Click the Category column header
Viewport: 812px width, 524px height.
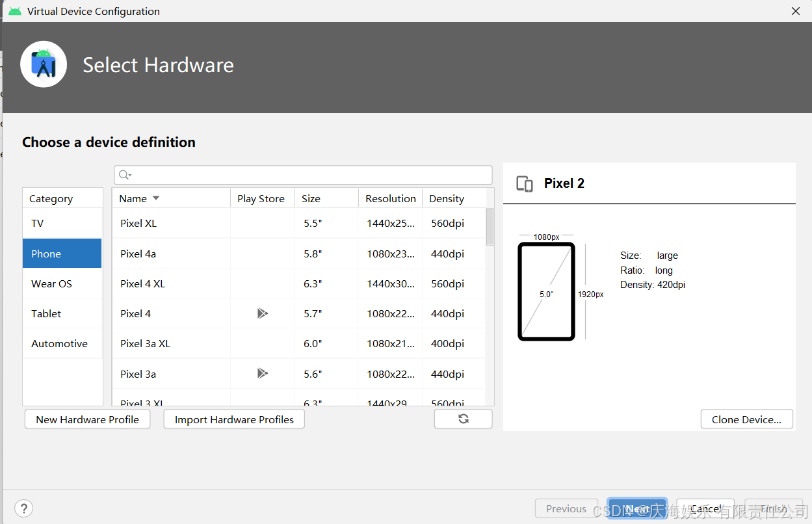[x=62, y=198]
